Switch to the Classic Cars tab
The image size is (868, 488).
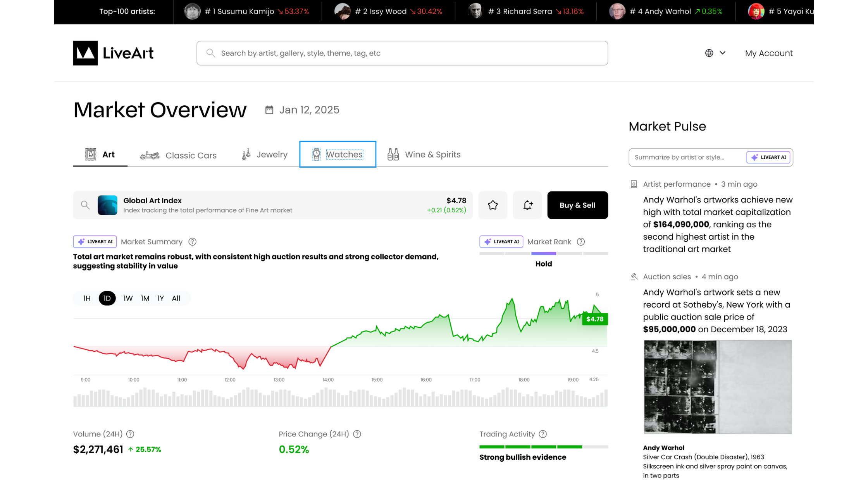point(178,155)
